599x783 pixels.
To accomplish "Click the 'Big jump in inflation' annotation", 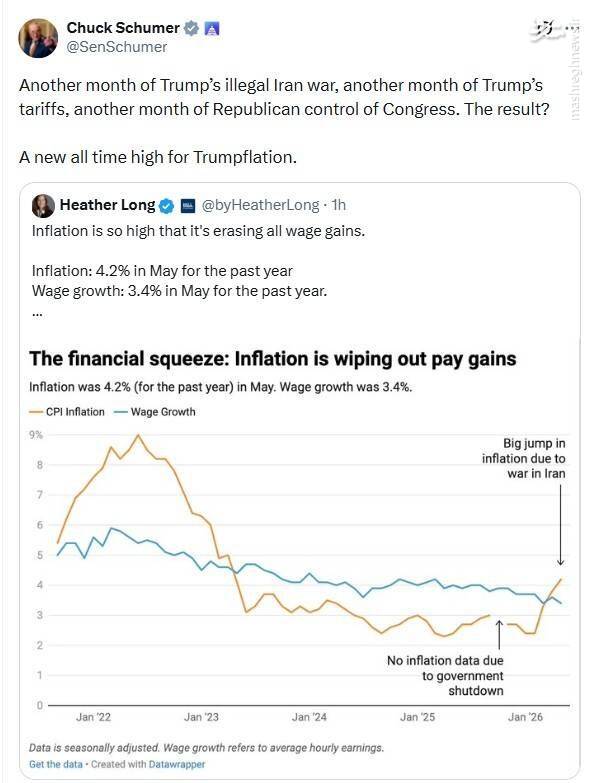I will (x=524, y=458).
